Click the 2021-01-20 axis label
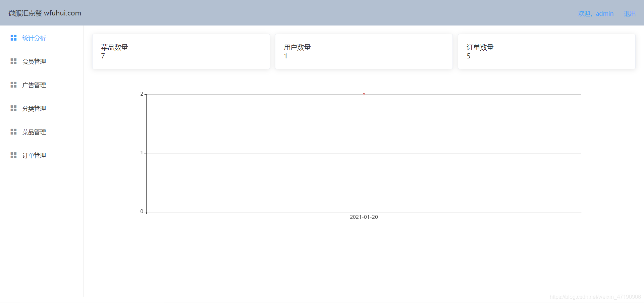The width and height of the screenshot is (644, 303). click(x=364, y=217)
